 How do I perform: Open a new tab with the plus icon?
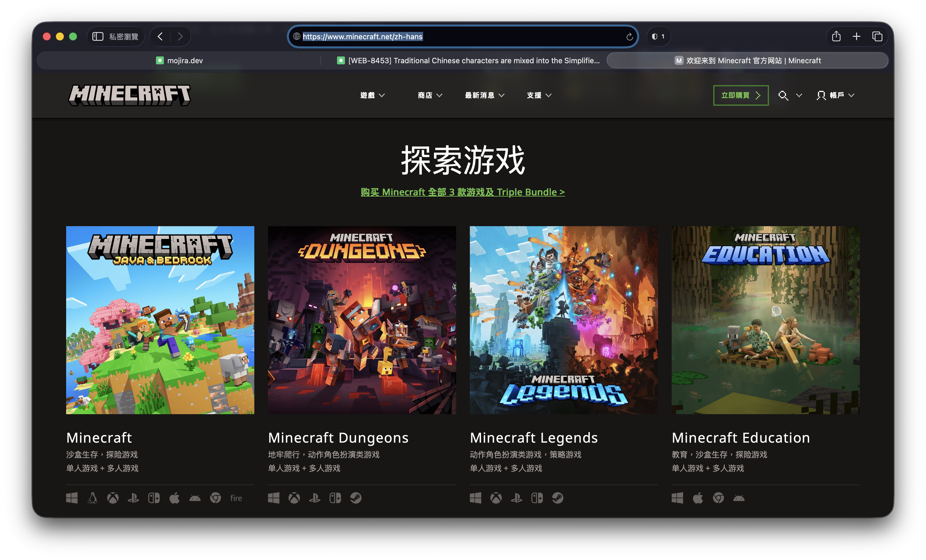click(x=856, y=36)
